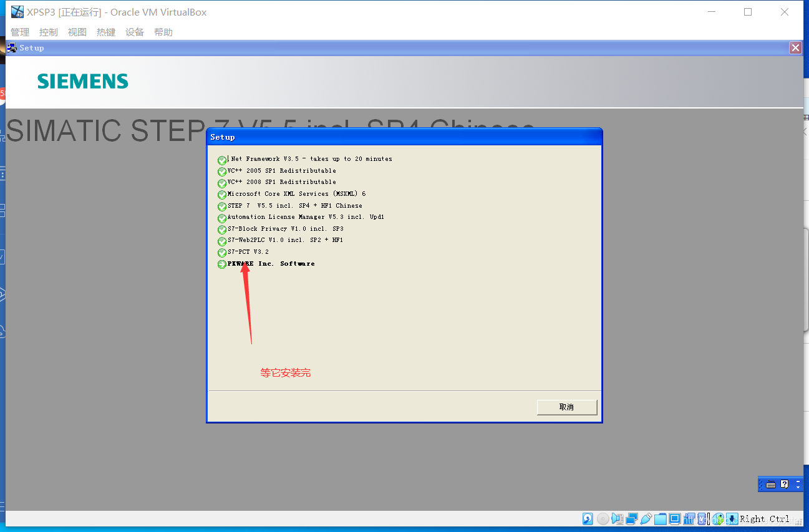The height and width of the screenshot is (532, 809).
Task: Click the VC++ 2005 SP1 Redistributable checkmark icon
Action: coord(222,172)
